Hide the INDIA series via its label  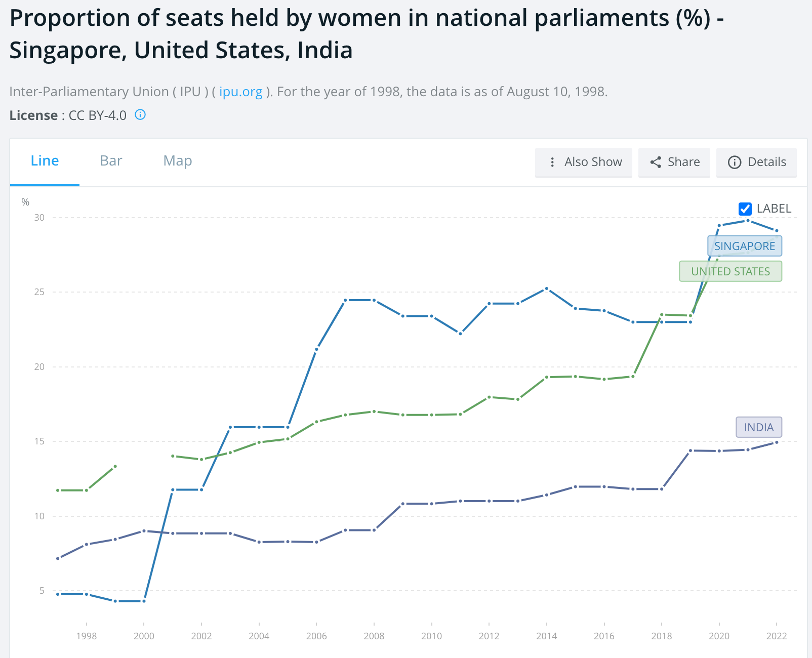758,427
